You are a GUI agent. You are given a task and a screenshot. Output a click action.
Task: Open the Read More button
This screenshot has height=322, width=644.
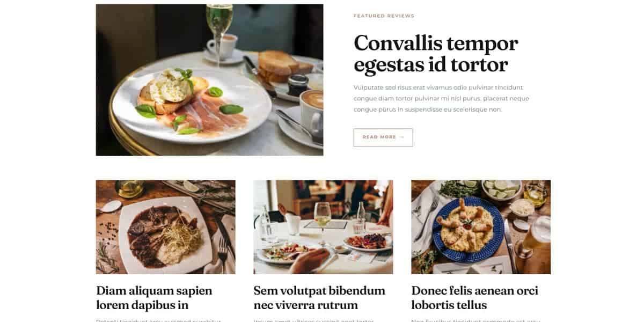(x=383, y=137)
